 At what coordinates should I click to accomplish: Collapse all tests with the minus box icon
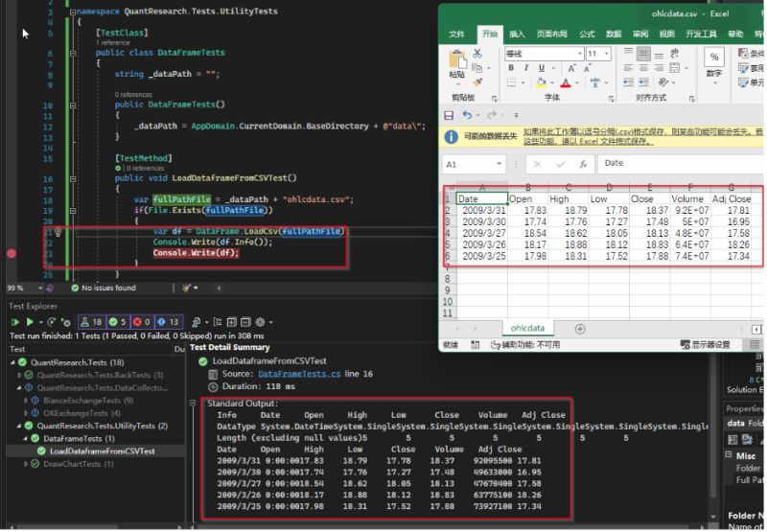pos(245,322)
